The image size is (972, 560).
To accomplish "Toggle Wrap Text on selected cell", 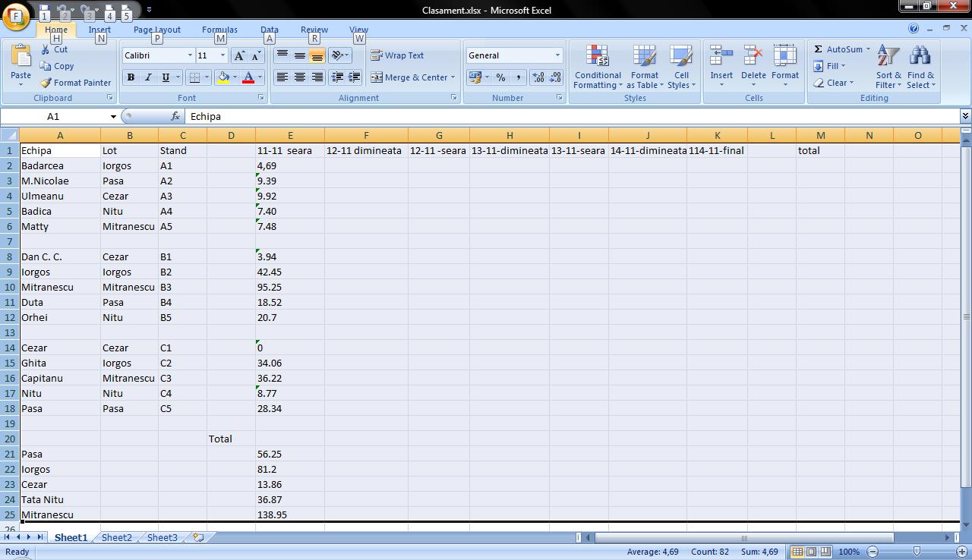I will point(397,55).
